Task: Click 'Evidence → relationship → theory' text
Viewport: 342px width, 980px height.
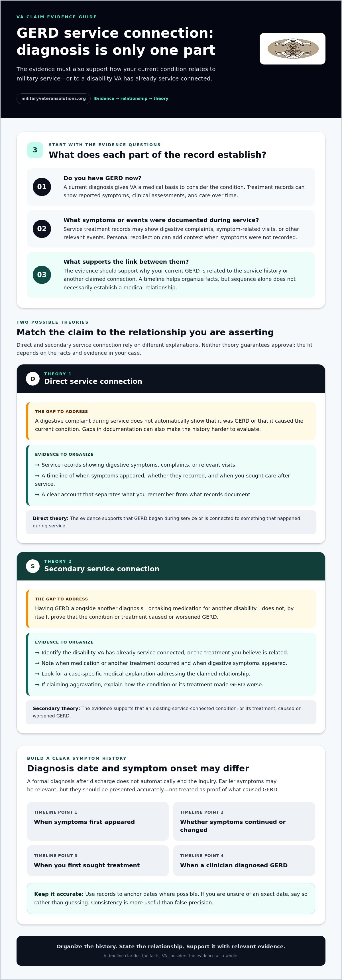Action: coord(131,98)
